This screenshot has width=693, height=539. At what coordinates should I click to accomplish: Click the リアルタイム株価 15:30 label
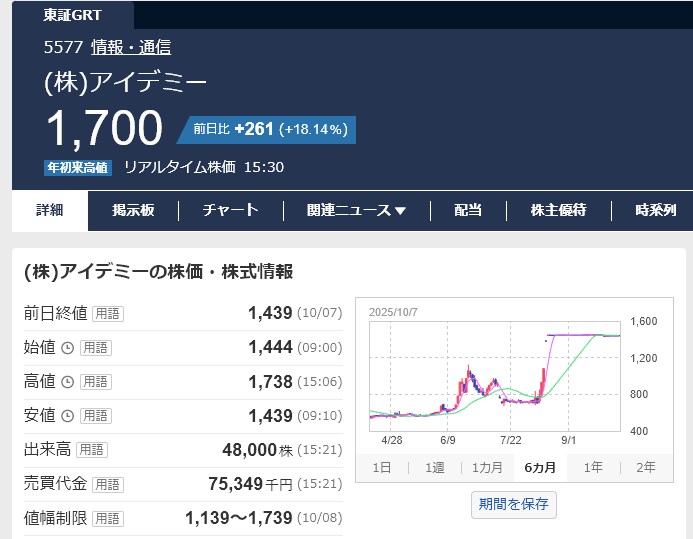click(204, 167)
